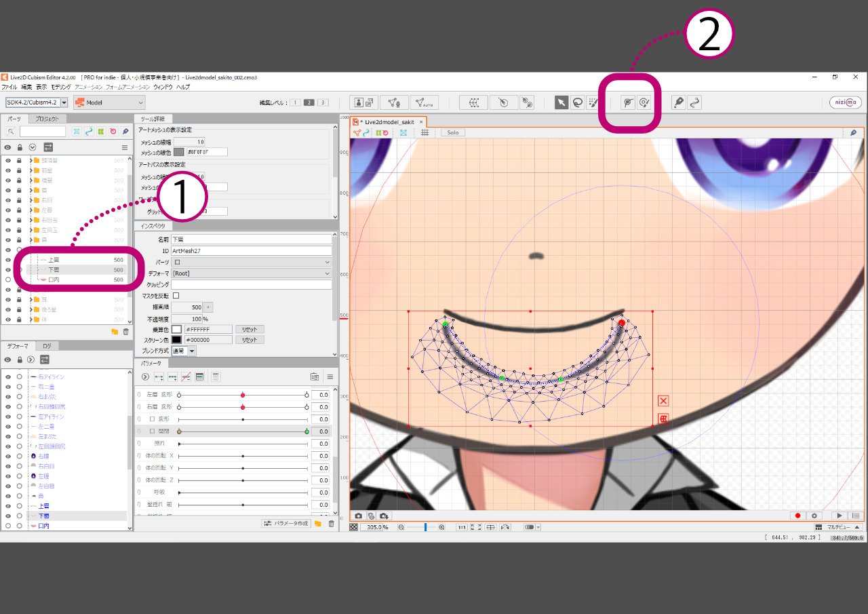This screenshot has height=614, width=868.
Task: Create new part folder icon in parts panel
Action: pyautogui.click(x=115, y=332)
